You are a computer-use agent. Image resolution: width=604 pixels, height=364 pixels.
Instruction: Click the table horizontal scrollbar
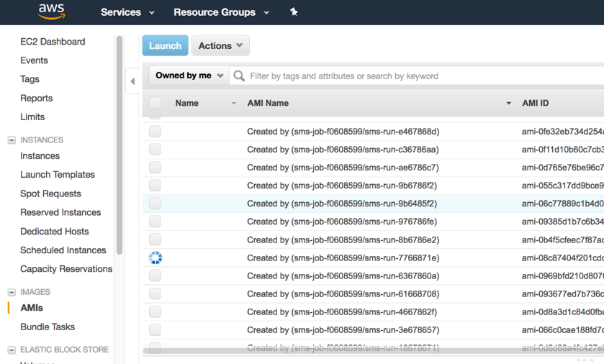[373, 351]
